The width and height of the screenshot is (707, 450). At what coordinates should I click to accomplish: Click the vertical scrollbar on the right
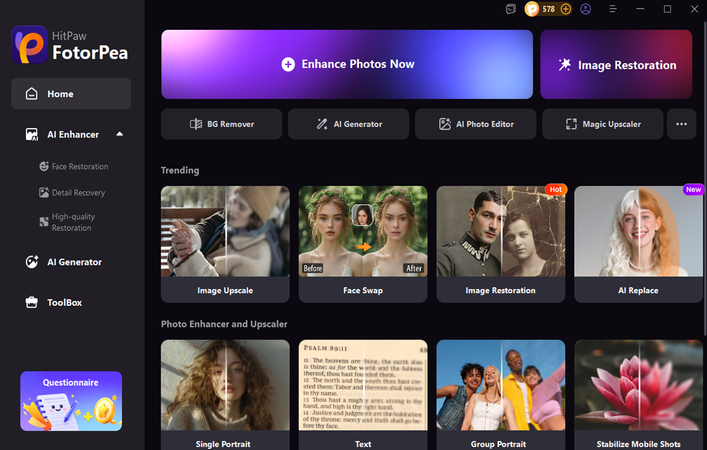[705, 178]
